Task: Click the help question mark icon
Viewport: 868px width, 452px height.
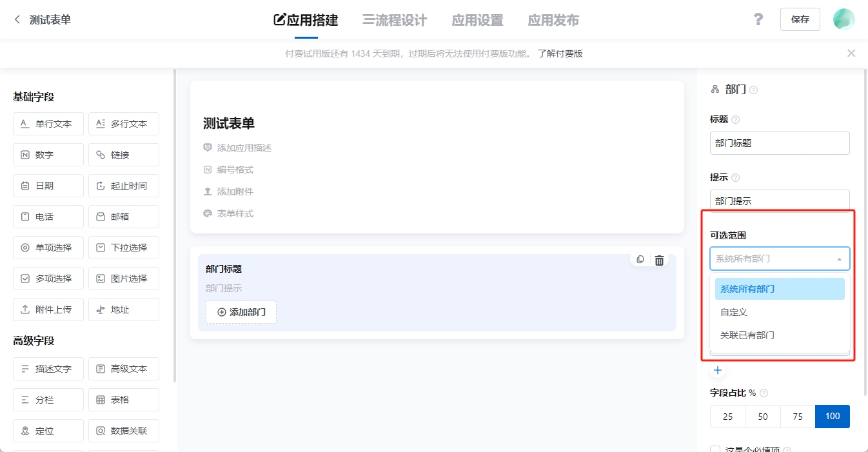Action: (758, 19)
